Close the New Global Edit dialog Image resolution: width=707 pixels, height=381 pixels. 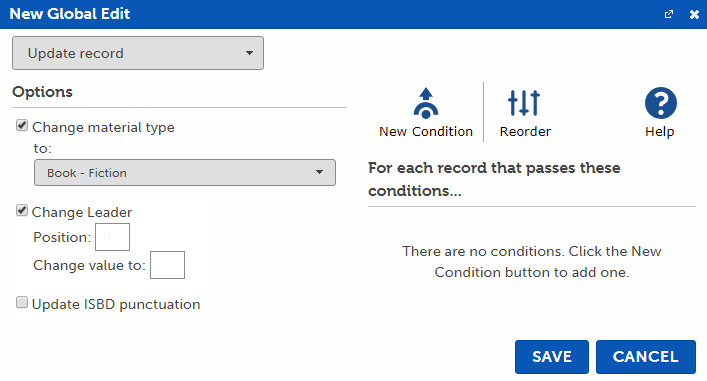click(694, 14)
